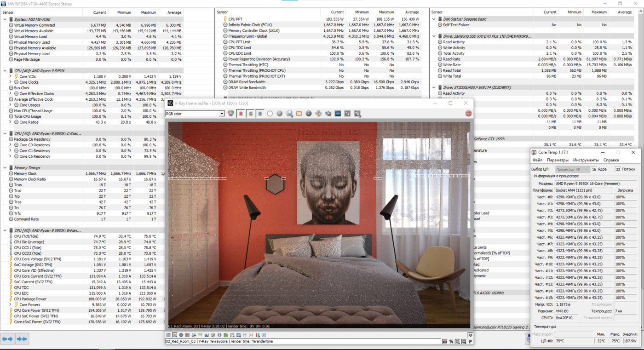Click the save image floppy icon
Viewport: 644px width, 350px height.
[289, 114]
